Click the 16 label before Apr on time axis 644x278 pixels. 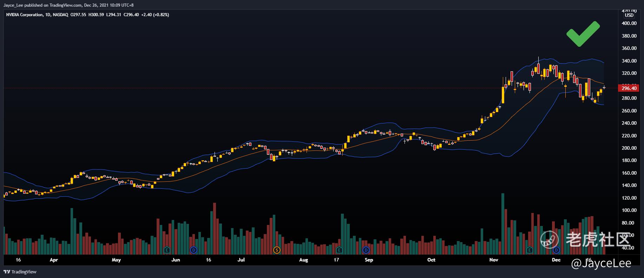[x=18, y=260]
